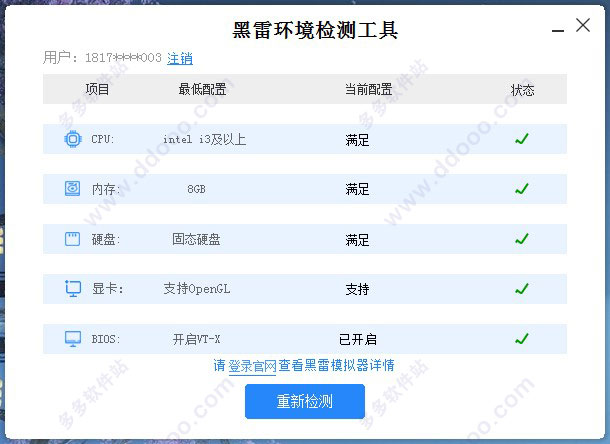Image resolution: width=610 pixels, height=444 pixels.
Task: Click the user ID 1817****003
Action: point(123,58)
